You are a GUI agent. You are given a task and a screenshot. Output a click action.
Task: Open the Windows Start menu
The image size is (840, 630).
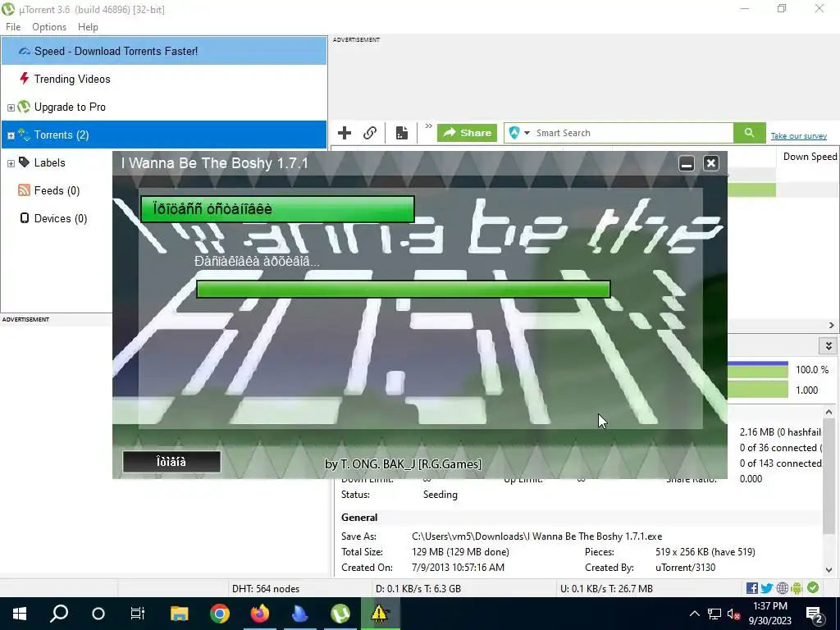click(20, 614)
